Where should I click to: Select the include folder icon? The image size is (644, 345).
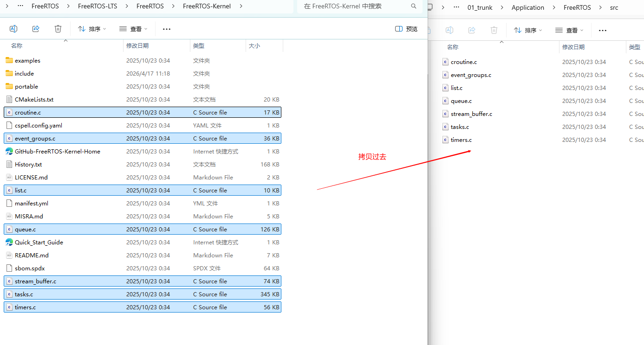tap(9, 73)
